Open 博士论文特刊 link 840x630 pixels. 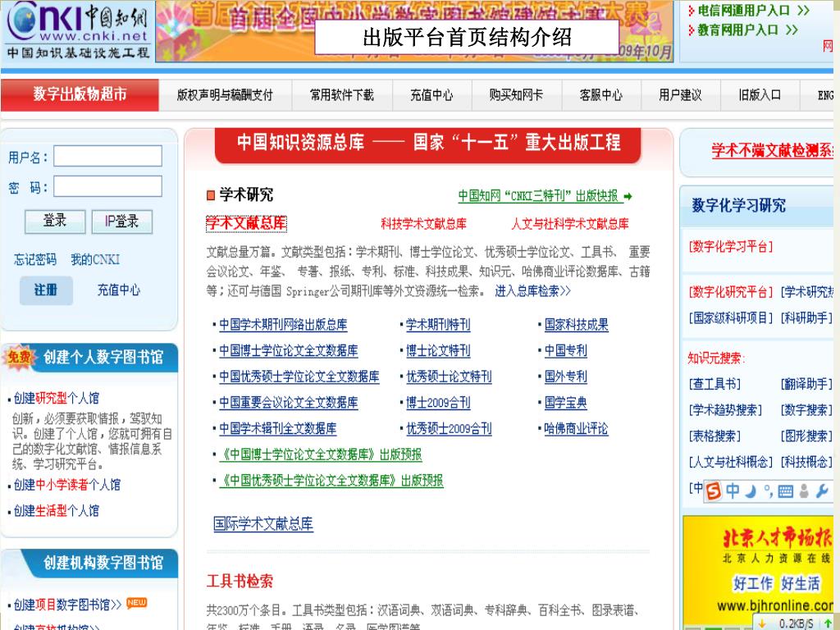(x=438, y=351)
